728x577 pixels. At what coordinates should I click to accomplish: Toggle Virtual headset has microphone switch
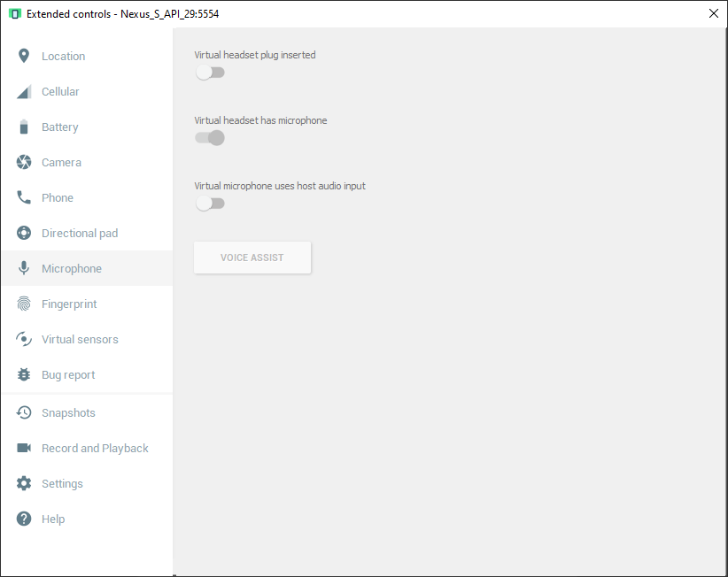coord(210,138)
